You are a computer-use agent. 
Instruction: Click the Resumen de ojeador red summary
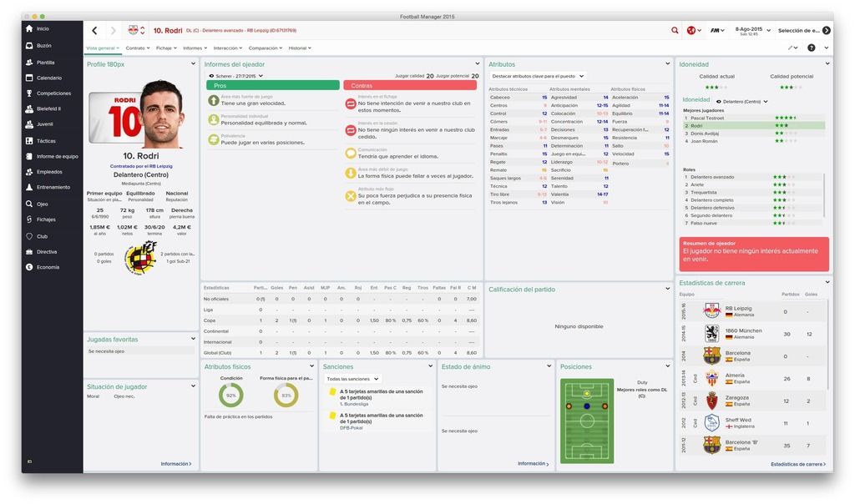tap(754, 254)
